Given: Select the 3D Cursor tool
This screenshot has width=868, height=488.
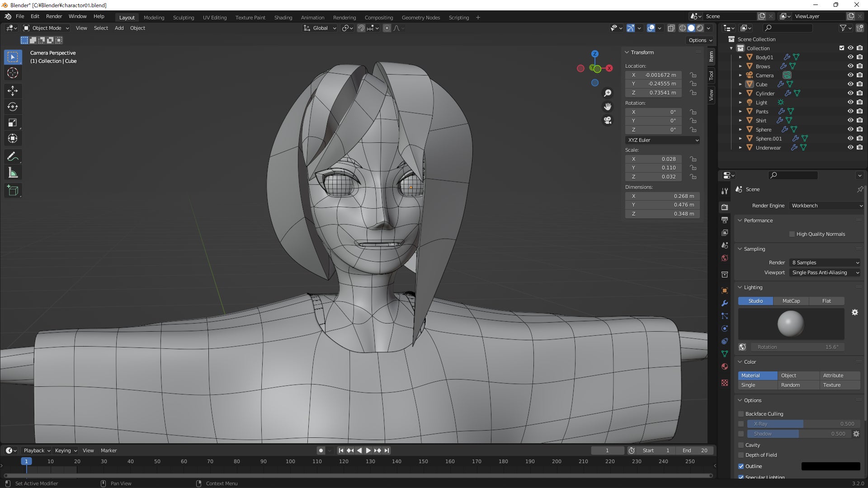Looking at the screenshot, I should coord(13,73).
